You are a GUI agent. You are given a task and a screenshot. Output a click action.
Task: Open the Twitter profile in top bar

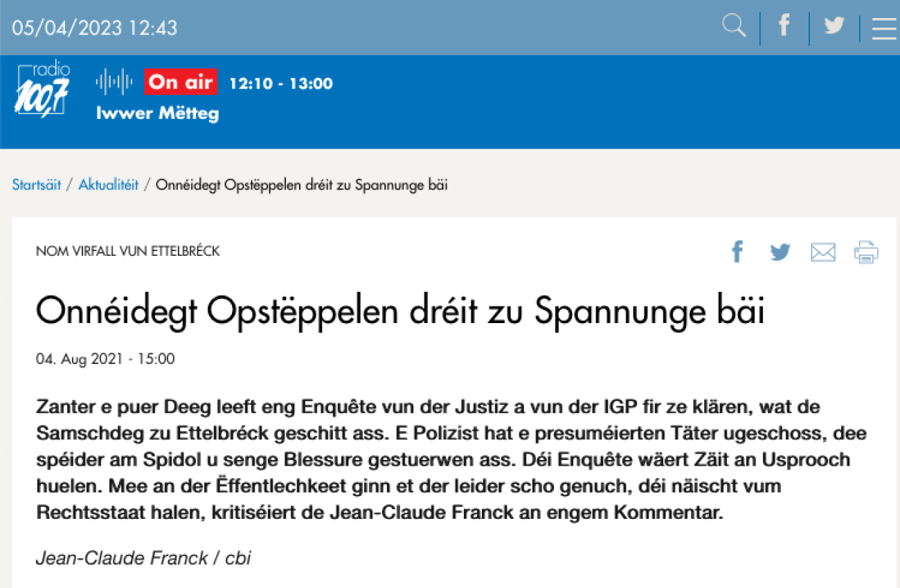pos(834,26)
